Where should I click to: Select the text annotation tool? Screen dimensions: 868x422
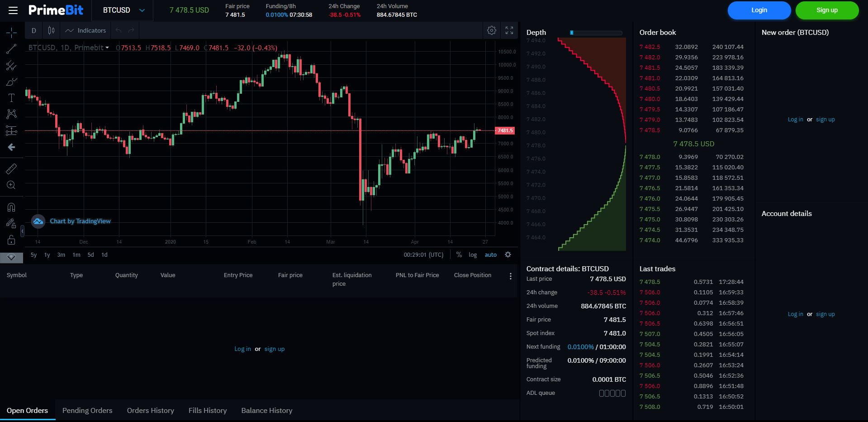[11, 98]
